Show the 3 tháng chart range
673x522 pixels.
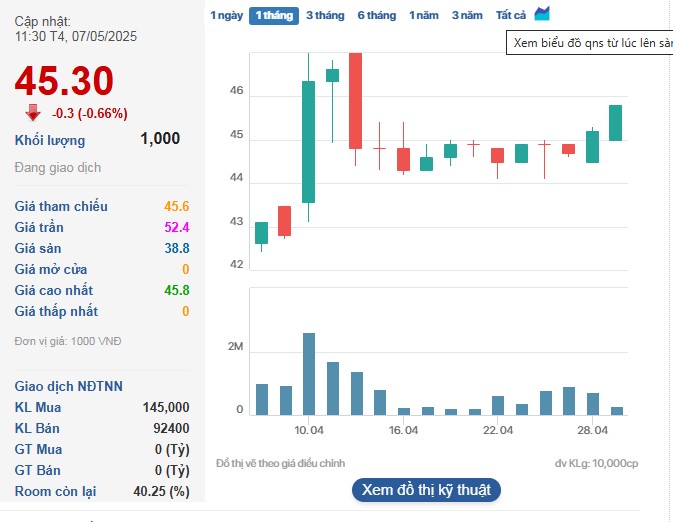coord(325,15)
